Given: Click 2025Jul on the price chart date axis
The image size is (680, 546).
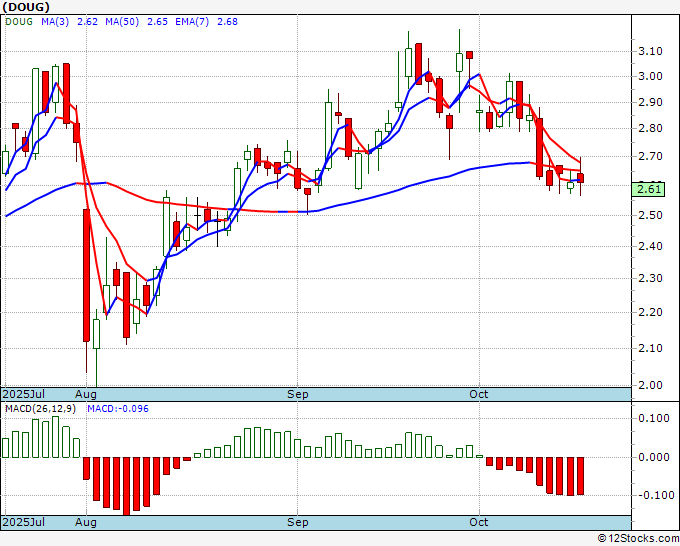Looking at the screenshot, I should point(24,394).
